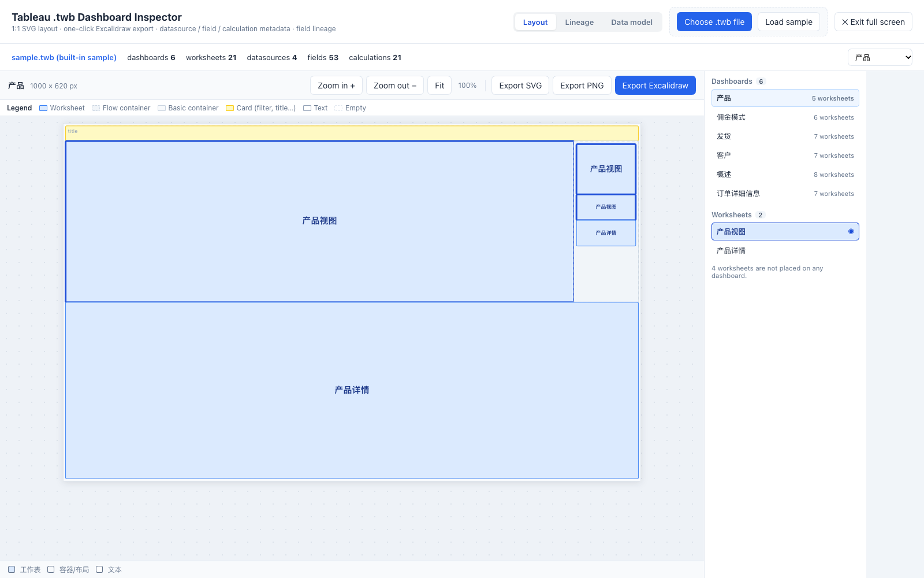Click the large 产品视图 worksheet zone
This screenshot has width=924, height=578.
pos(319,221)
